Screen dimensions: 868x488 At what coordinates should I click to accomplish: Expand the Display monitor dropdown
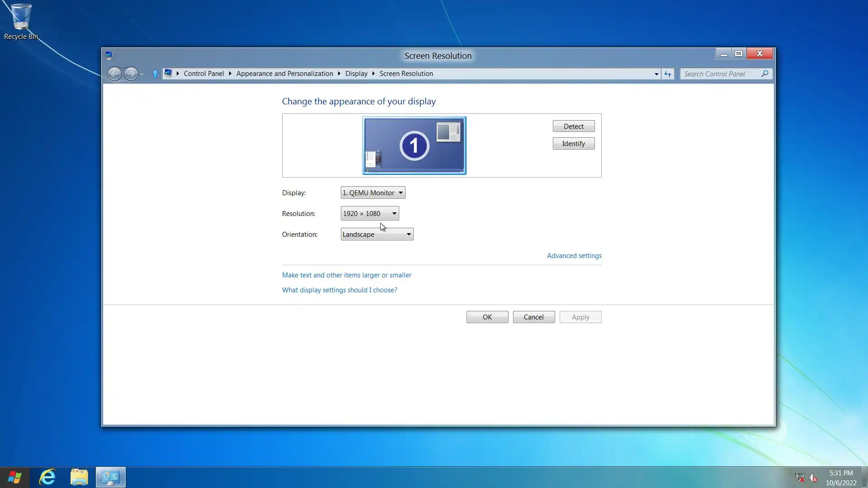point(373,192)
